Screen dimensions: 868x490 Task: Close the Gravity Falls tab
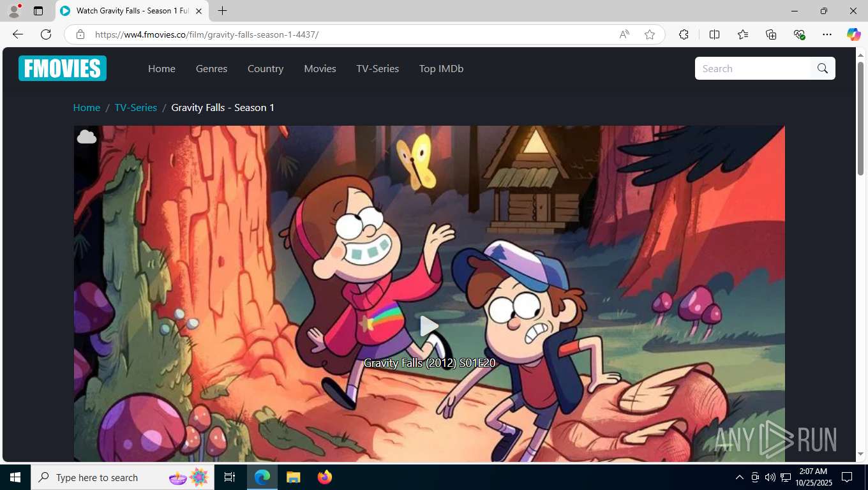[x=198, y=11]
